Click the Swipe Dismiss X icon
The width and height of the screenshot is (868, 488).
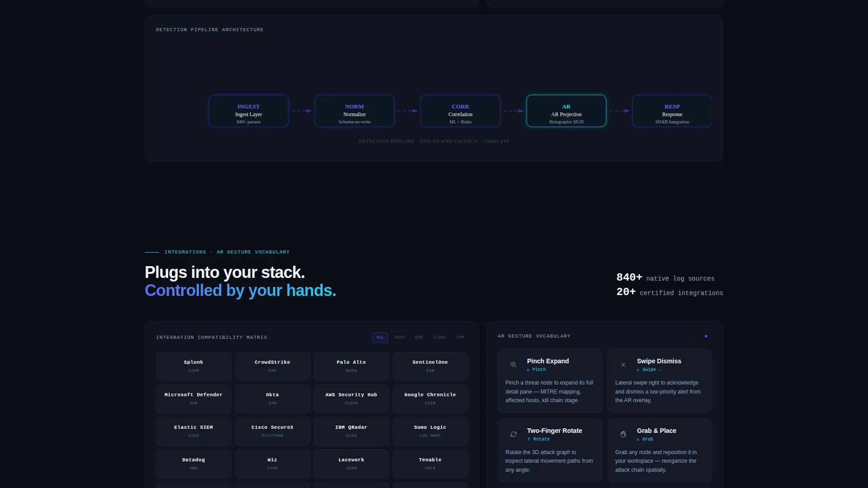(623, 365)
